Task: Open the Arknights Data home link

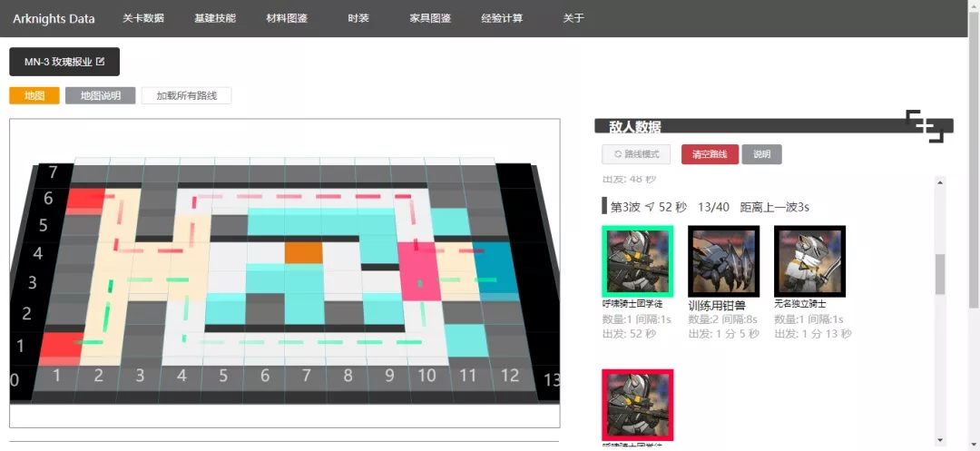Action: 54,19
